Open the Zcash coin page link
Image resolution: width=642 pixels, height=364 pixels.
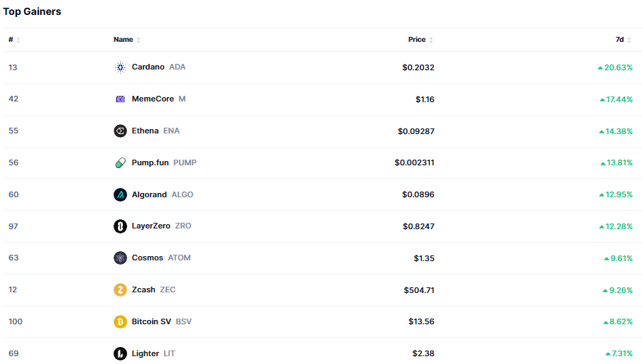pyautogui.click(x=143, y=289)
